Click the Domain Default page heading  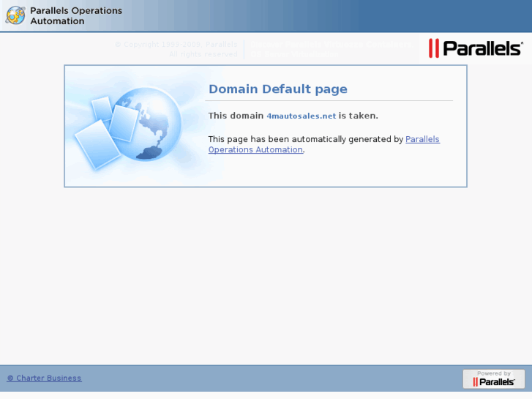278,89
